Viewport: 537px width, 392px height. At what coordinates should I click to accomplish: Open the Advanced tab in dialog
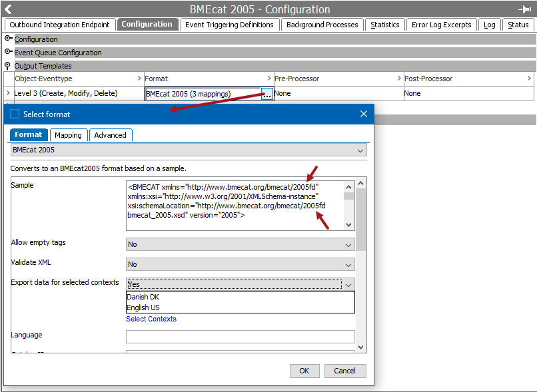pos(111,135)
